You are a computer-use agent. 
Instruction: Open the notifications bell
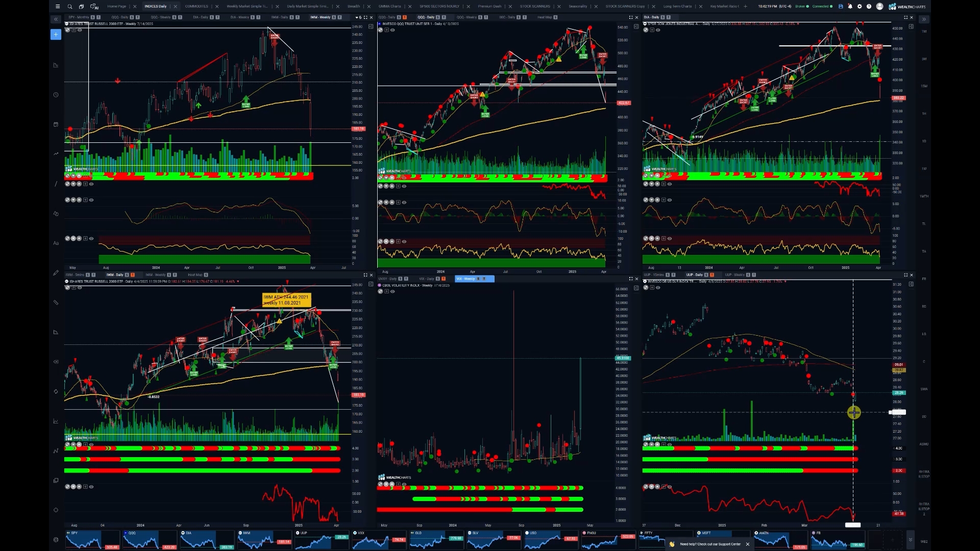[x=850, y=7]
